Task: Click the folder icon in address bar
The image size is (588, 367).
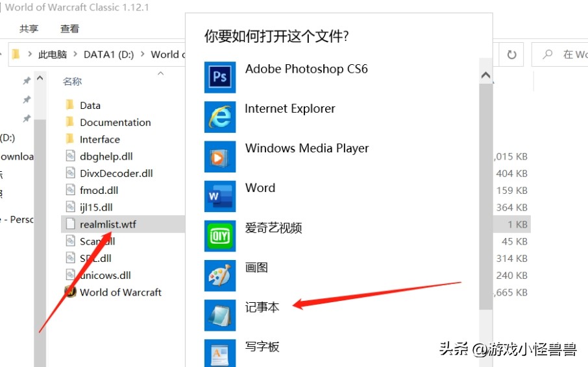Action: (x=16, y=54)
